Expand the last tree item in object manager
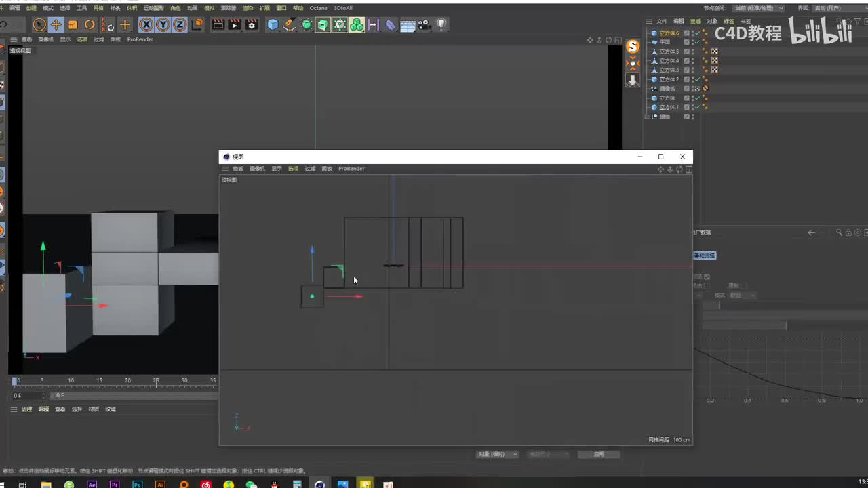This screenshot has width=868, height=488. point(648,117)
